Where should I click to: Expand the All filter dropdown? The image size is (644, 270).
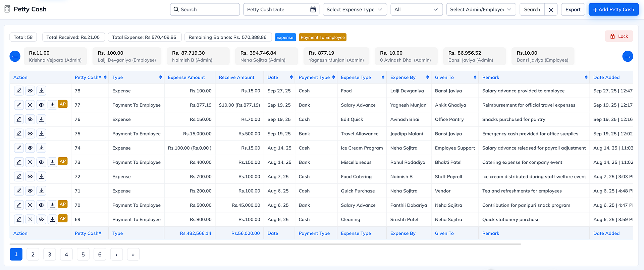416,9
